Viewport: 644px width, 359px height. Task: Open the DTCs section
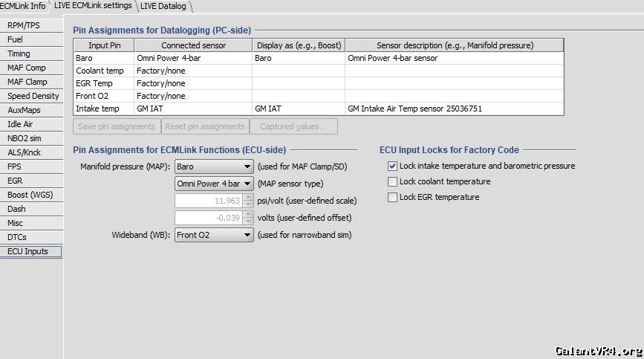click(17, 237)
